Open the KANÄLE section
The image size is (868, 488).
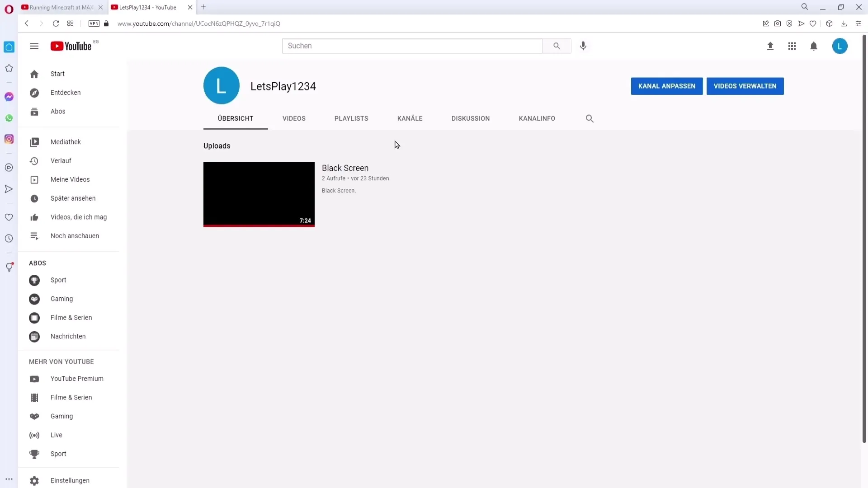tap(410, 118)
